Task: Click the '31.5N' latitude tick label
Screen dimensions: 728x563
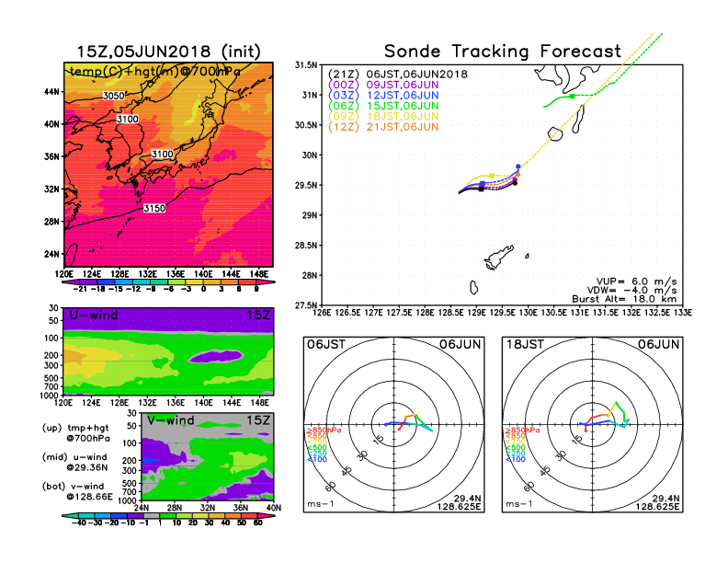Action: (x=306, y=65)
